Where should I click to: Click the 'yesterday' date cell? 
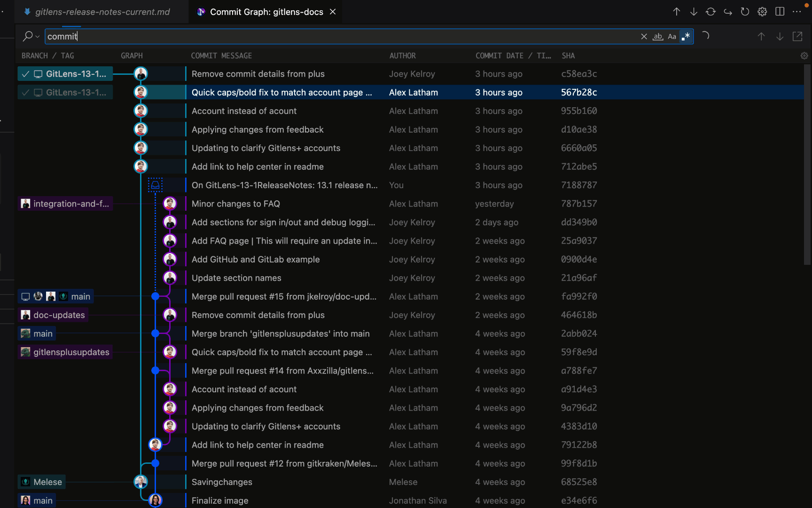coord(494,204)
